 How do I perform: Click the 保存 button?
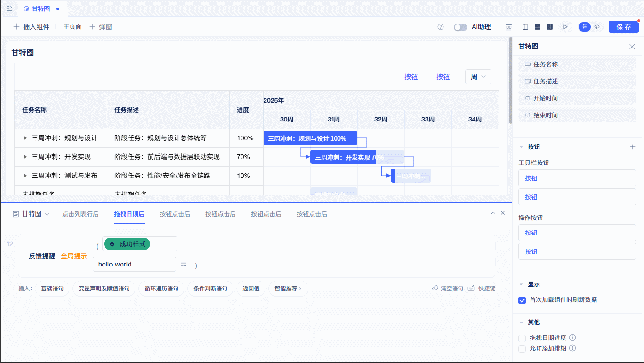(624, 27)
